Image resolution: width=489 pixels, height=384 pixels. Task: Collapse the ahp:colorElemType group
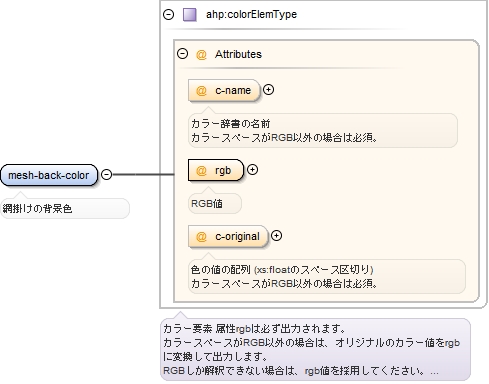(x=169, y=14)
